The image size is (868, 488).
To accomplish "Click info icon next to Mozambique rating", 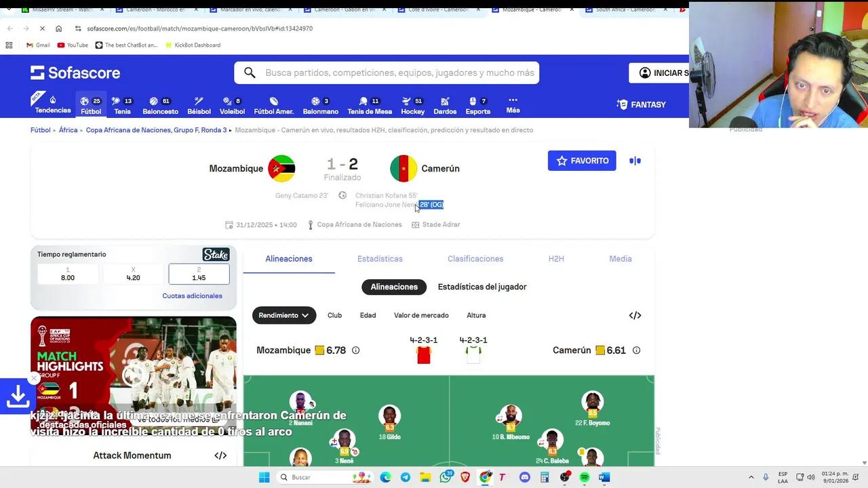I will click(x=355, y=350).
